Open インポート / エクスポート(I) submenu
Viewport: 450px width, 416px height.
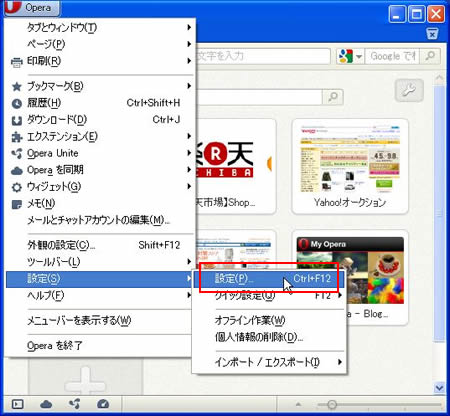click(269, 362)
